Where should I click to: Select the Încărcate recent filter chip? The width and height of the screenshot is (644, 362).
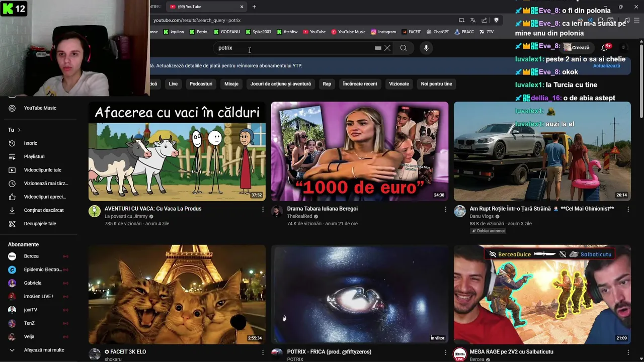coord(360,84)
